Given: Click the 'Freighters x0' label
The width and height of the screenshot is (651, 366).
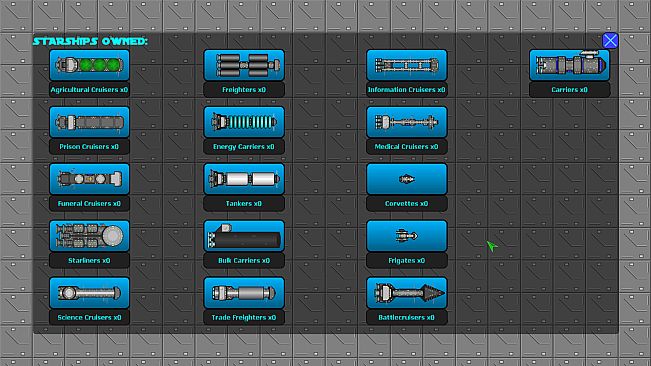Looking at the screenshot, I should point(244,90).
